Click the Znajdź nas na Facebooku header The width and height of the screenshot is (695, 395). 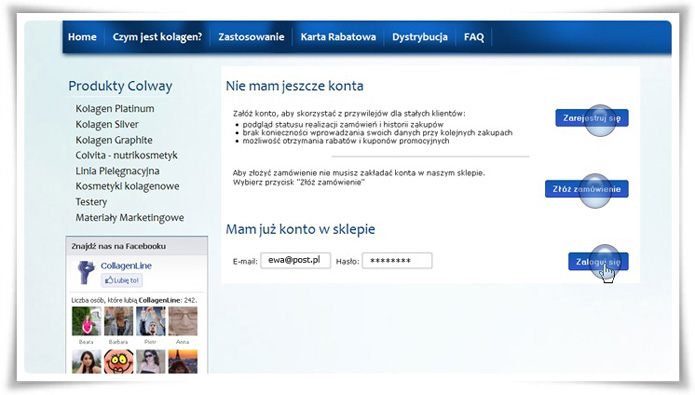point(119,246)
